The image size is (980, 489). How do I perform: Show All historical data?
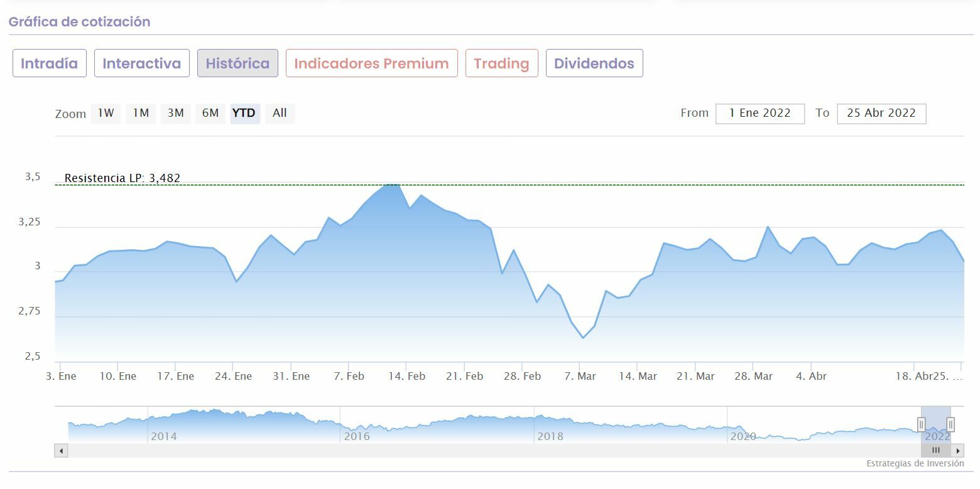pos(280,113)
